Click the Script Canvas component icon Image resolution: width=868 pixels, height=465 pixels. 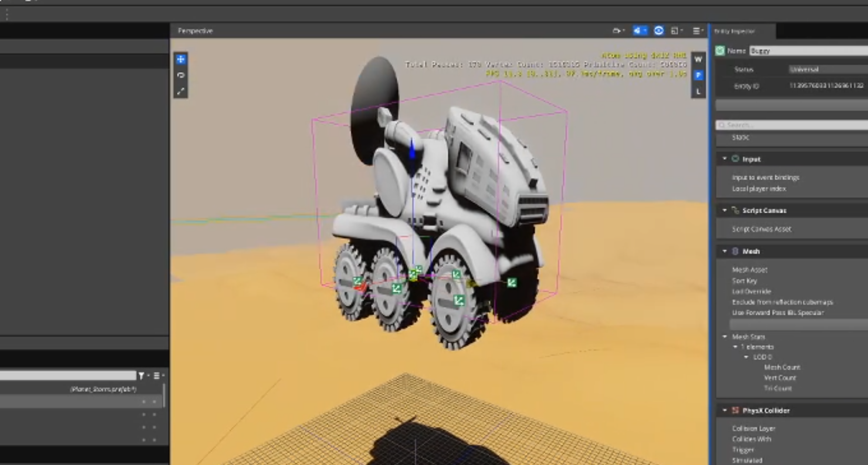tap(735, 210)
